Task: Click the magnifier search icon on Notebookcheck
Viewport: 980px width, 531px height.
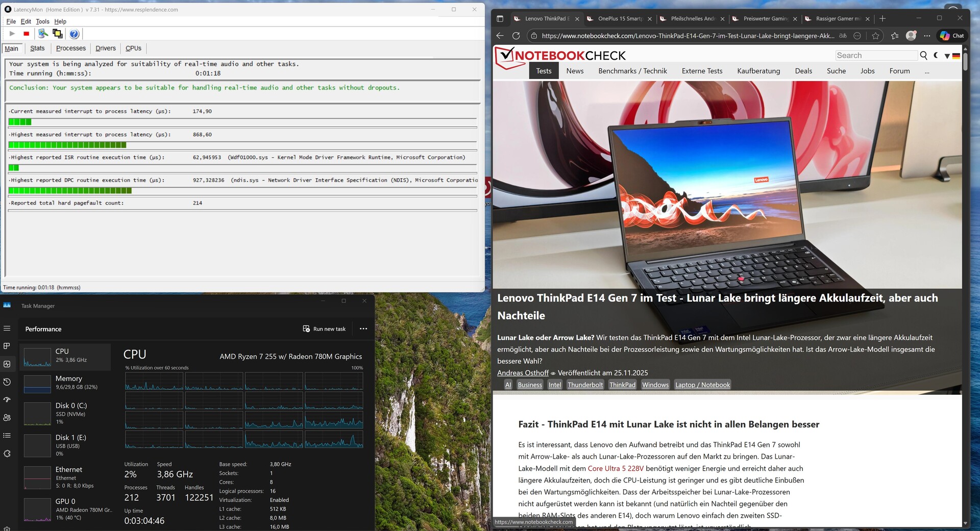Action: click(923, 55)
